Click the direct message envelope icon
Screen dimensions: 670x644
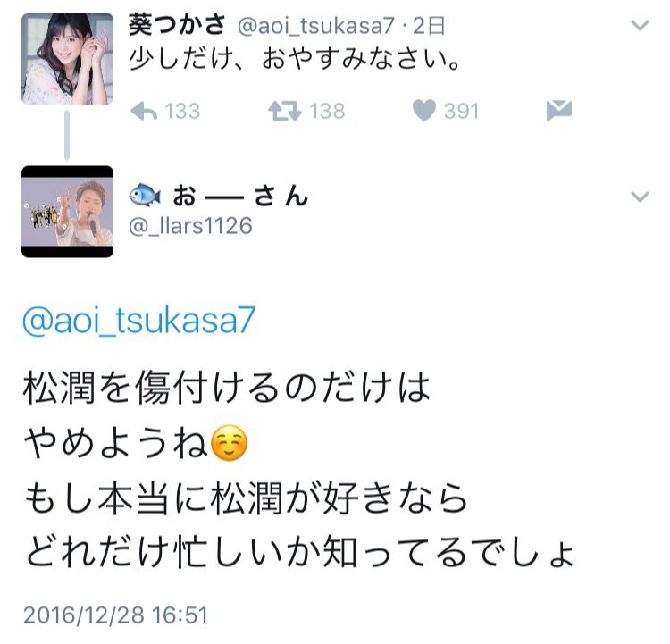pyautogui.click(x=559, y=111)
